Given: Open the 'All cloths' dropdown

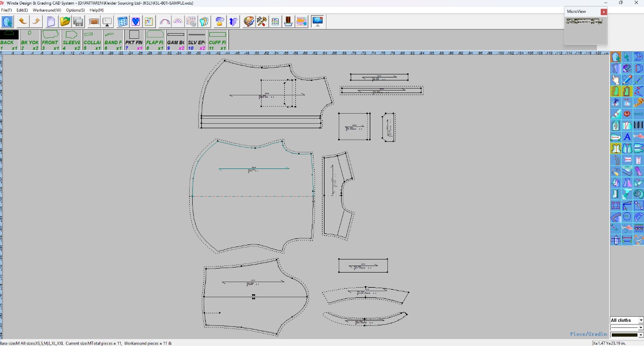Looking at the screenshot, I should pos(626,320).
